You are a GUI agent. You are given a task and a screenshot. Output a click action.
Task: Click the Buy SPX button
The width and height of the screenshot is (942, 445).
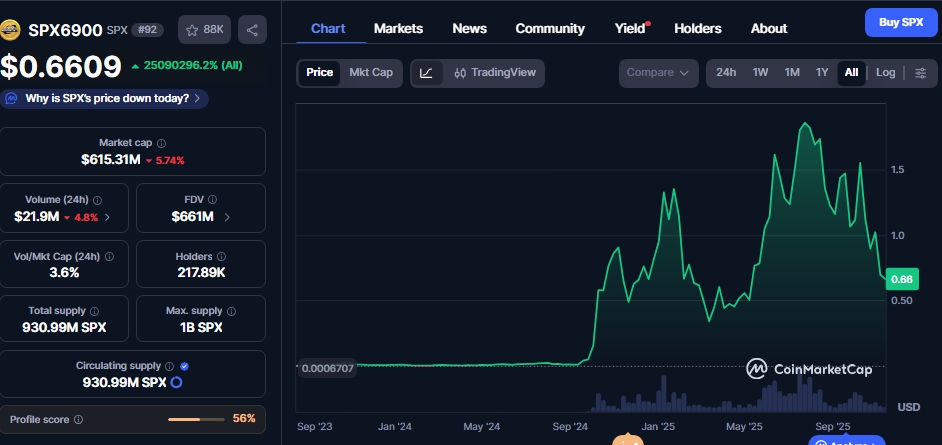pyautogui.click(x=900, y=22)
